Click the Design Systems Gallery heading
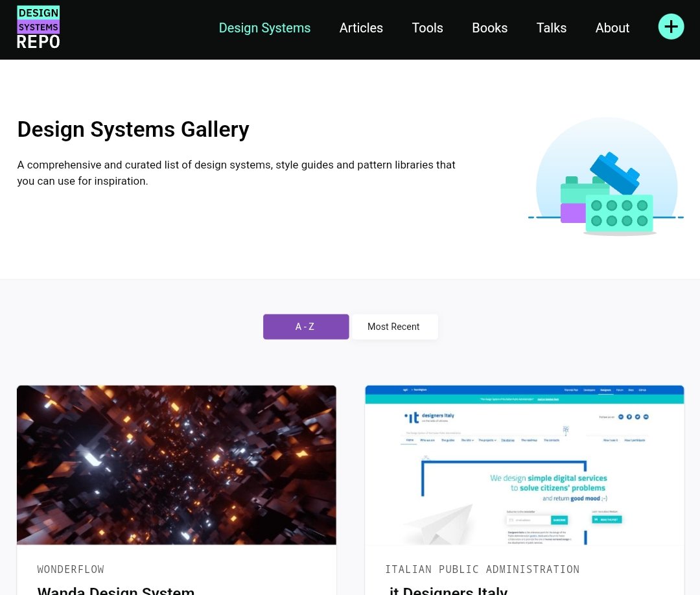 click(133, 130)
